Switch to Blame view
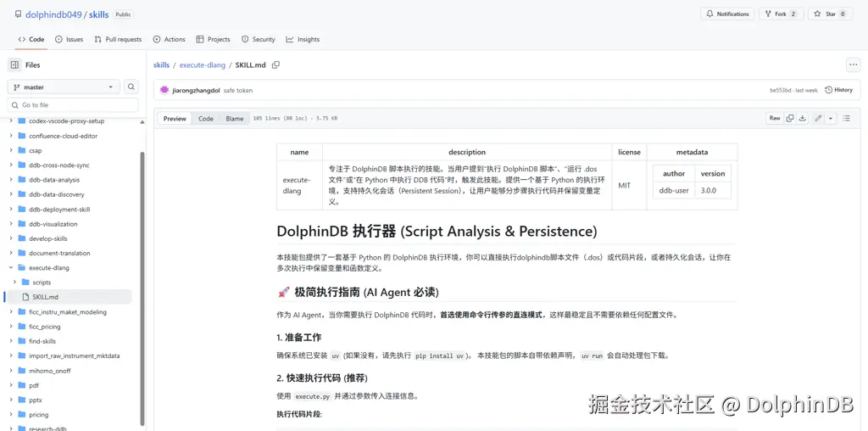 click(235, 119)
